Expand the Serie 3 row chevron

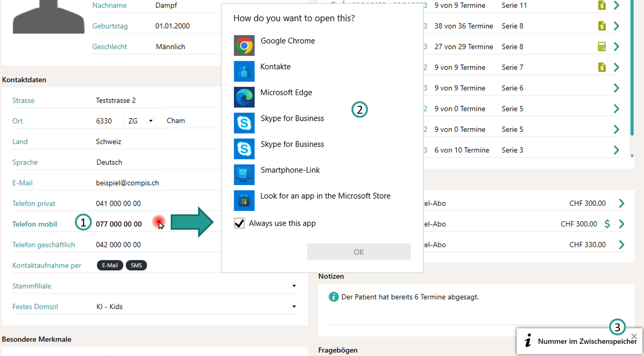(617, 150)
